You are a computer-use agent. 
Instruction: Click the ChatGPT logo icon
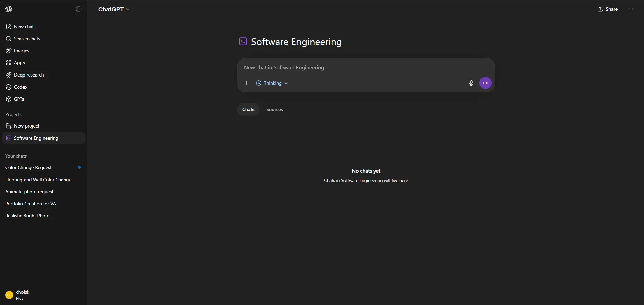[9, 9]
